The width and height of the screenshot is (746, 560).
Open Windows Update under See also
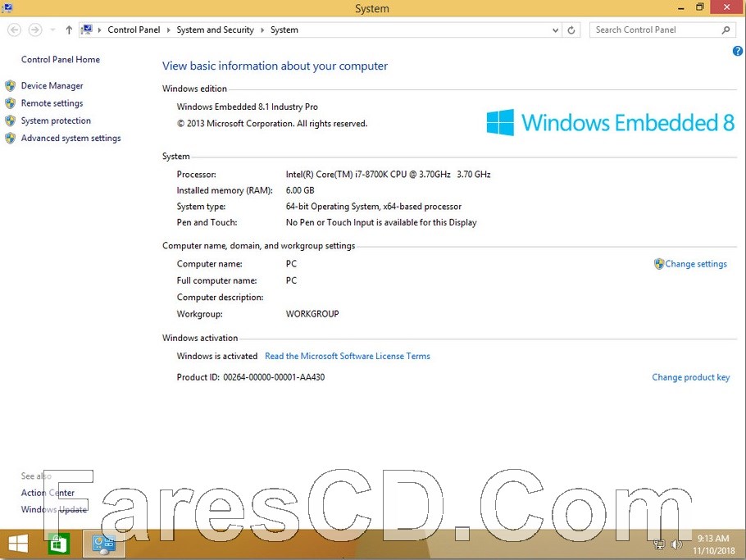coord(54,509)
